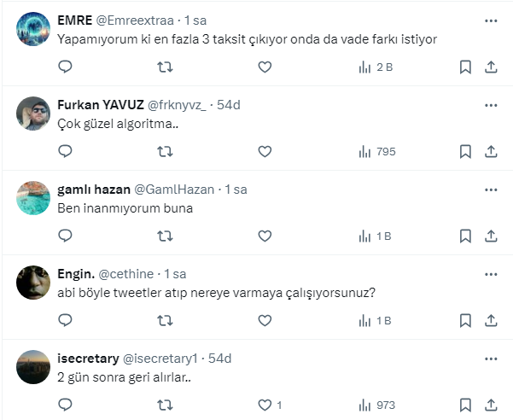Viewport: 513px width, 420px height.
Task: Bookmark Engin.'s tweet
Action: 465,320
